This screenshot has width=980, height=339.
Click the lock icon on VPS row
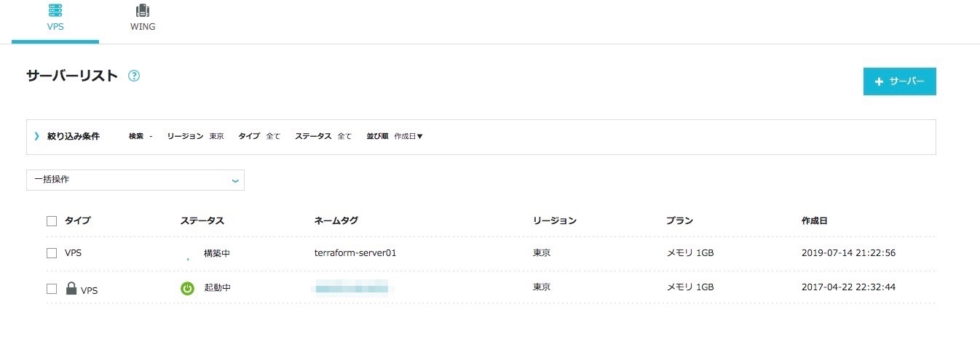tap(71, 289)
